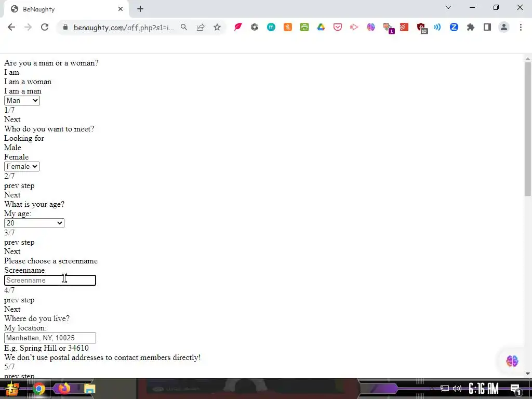The height and width of the screenshot is (399, 532).
Task: Click Next under step 1/7
Action: point(12,119)
